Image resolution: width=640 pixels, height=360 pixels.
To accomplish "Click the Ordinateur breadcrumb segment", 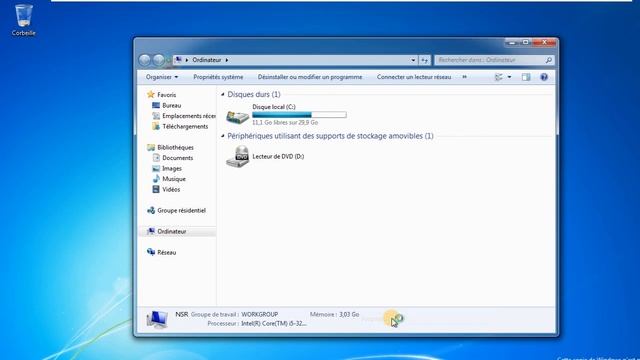I will (207, 60).
